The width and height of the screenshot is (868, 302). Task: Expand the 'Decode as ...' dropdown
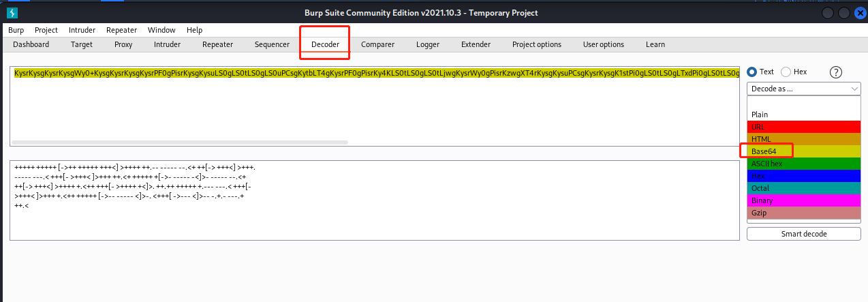(x=803, y=89)
